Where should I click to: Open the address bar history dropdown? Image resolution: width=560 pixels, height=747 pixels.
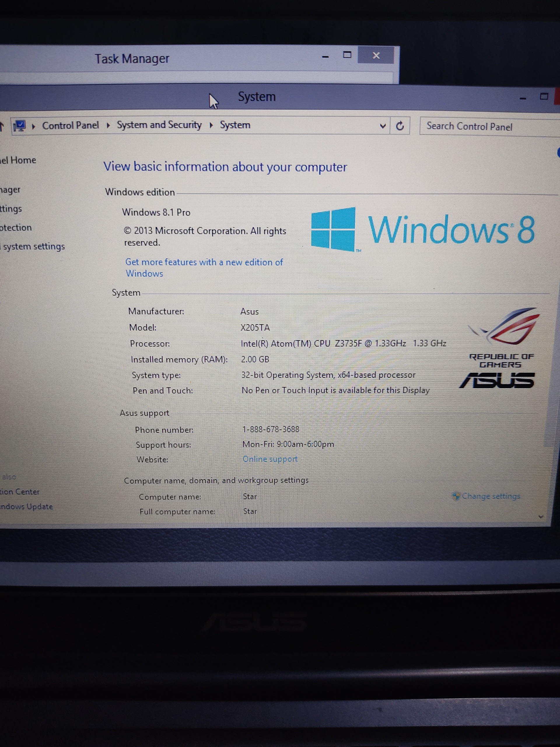[382, 126]
